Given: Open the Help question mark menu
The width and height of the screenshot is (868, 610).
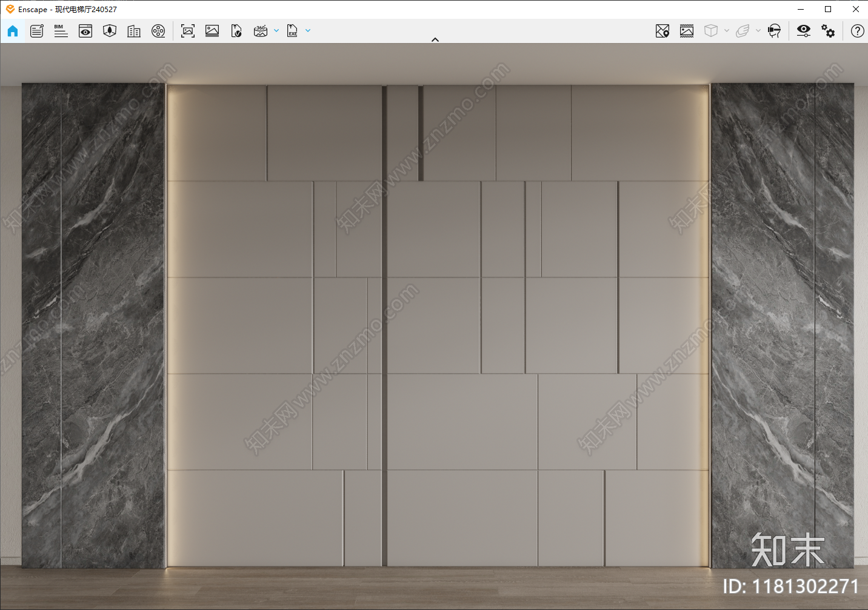Looking at the screenshot, I should coord(857,31).
